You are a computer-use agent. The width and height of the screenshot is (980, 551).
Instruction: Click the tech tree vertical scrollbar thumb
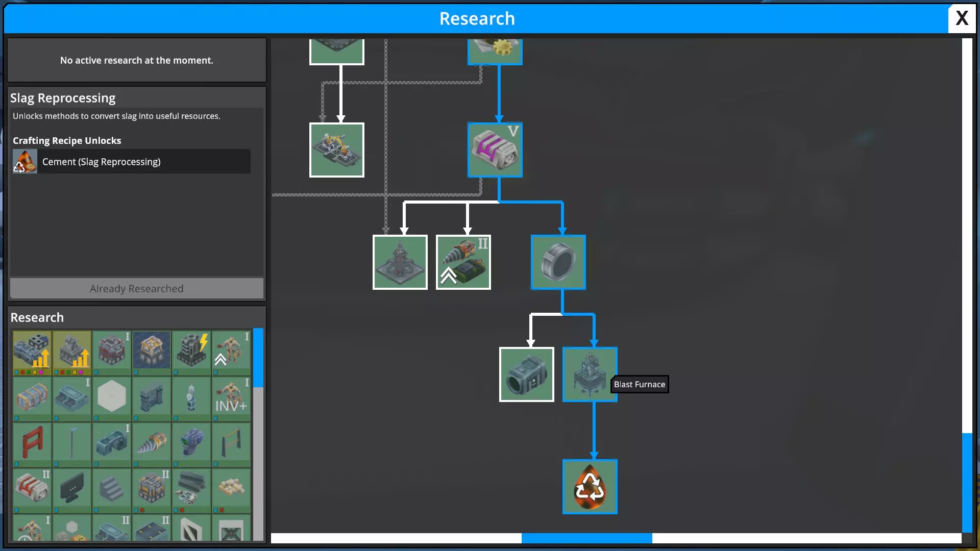[967, 482]
